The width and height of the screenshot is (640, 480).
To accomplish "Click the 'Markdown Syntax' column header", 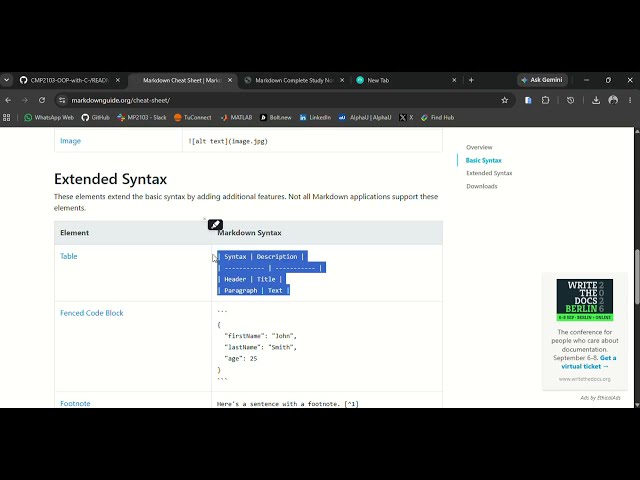I will (x=249, y=233).
